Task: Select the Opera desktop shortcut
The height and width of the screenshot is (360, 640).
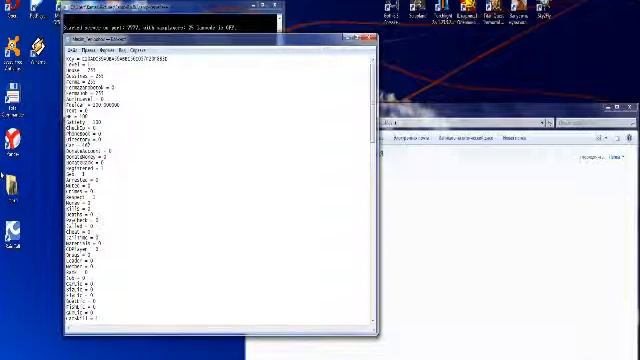Action: [12, 9]
